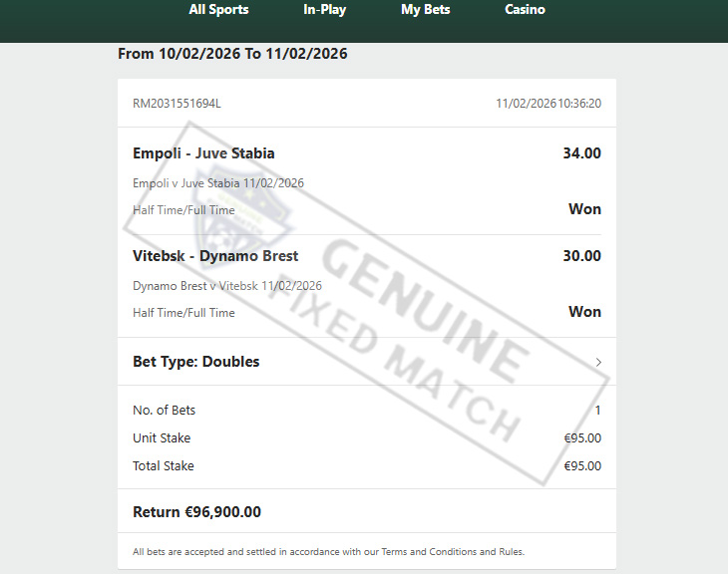Click the 30.00 odds value
This screenshot has width=728, height=574.
point(581,256)
